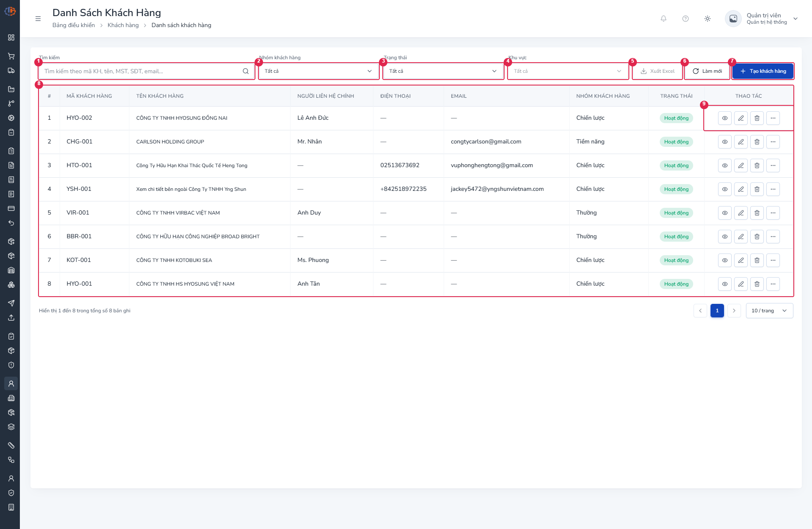View customer CHG-001 details via eye icon

tap(725, 142)
